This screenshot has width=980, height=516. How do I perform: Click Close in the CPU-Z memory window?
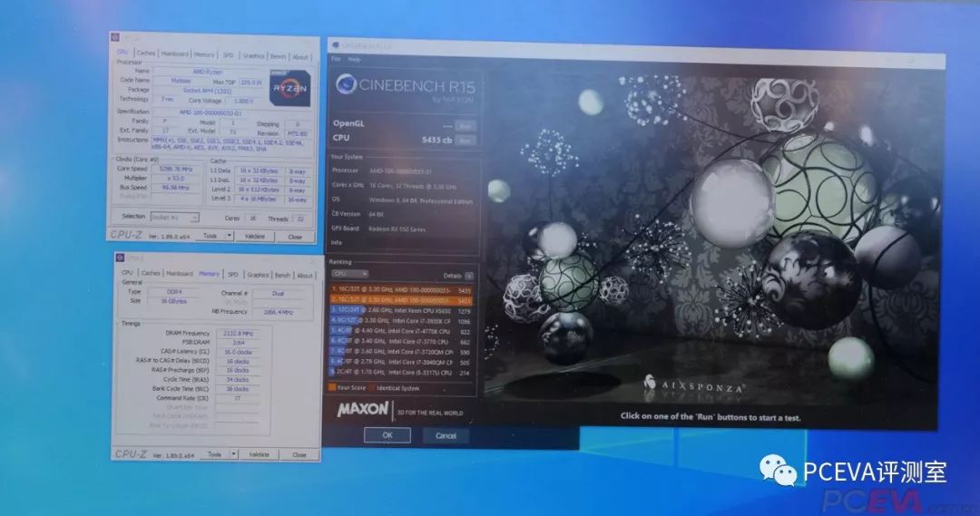(x=299, y=454)
